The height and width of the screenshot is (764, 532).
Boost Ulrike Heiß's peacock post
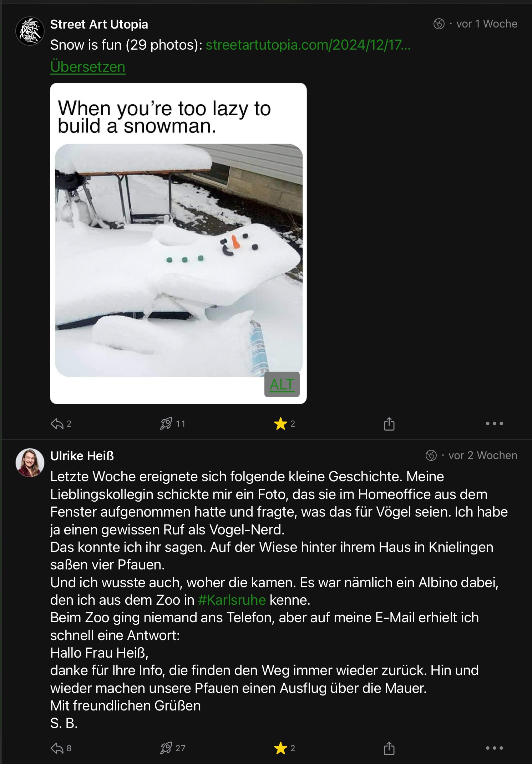click(x=166, y=748)
